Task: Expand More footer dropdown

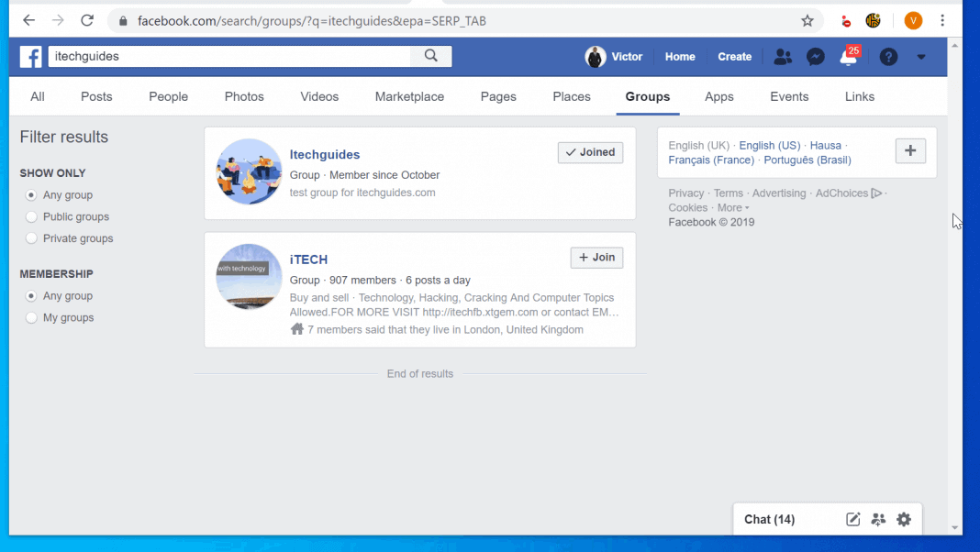Action: pyautogui.click(x=733, y=208)
